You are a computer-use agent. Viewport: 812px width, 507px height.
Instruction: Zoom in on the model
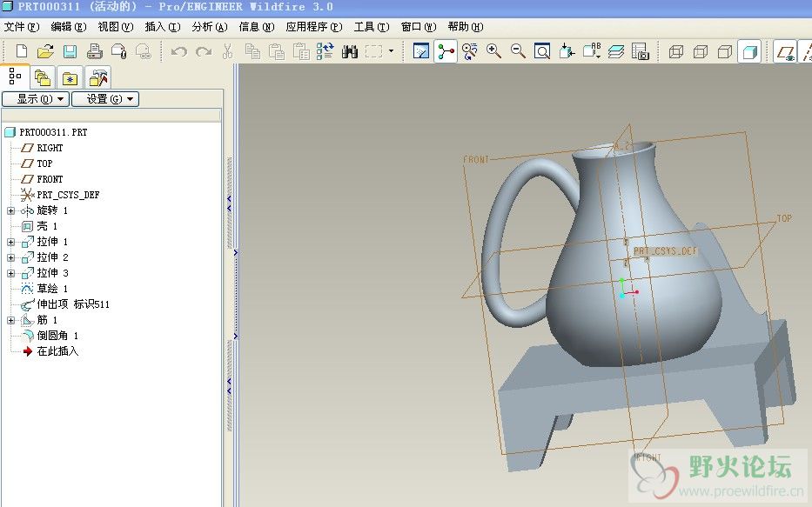click(x=493, y=51)
